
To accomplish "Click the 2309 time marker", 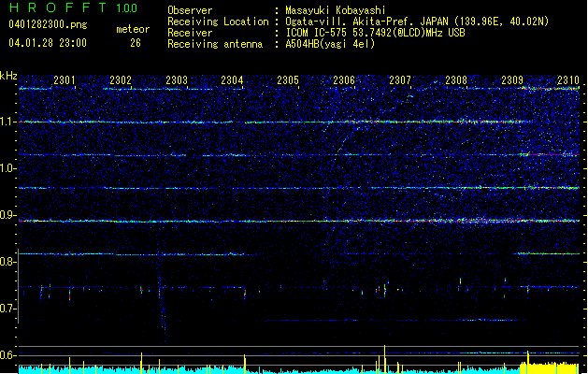I will click(x=512, y=80).
